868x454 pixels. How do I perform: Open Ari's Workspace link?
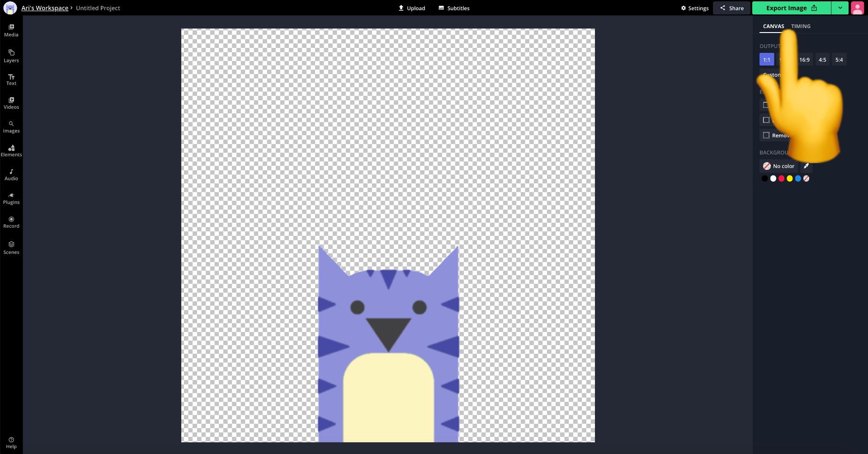tap(45, 8)
